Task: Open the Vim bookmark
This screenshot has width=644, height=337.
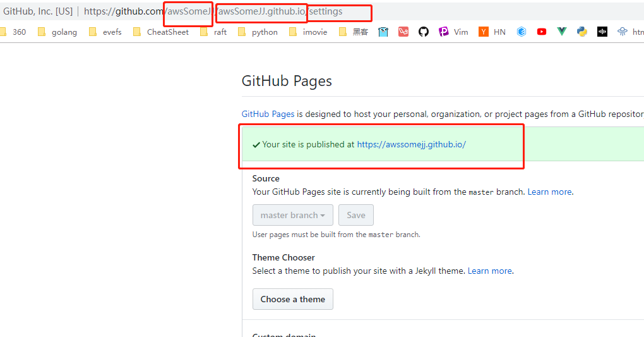Action: pos(453,32)
